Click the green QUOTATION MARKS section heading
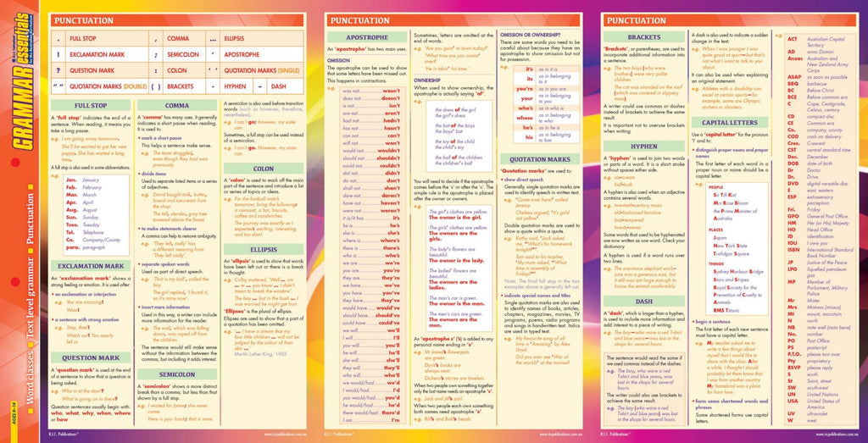Viewport: 868px width, 443px height. tap(540, 159)
